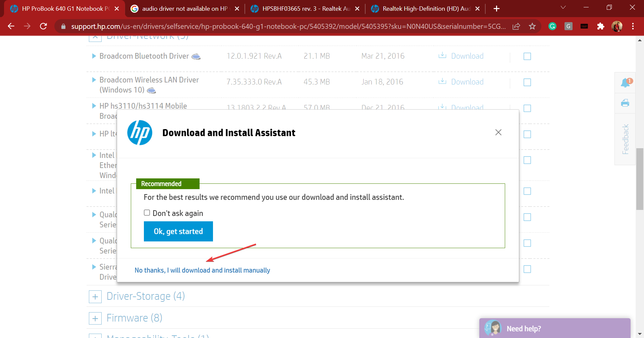This screenshot has width=644, height=338.
Task: Open the grey G extension icon
Action: click(569, 26)
